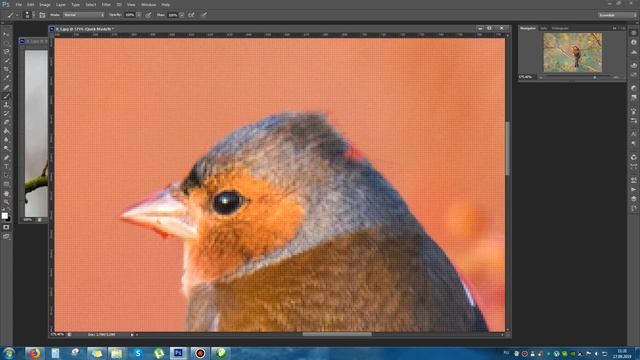Open the Help menu

(x=166, y=4)
